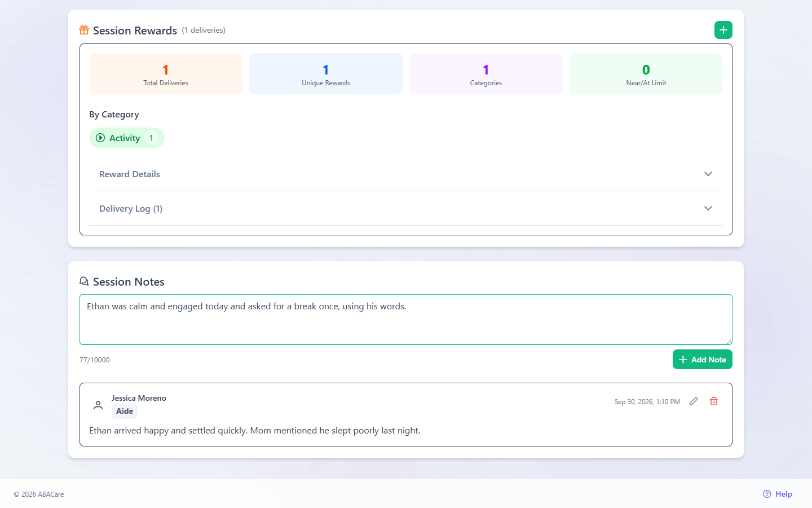Click the Near/At Limit stat card
Image resolution: width=812 pixels, height=508 pixels.
click(x=646, y=73)
